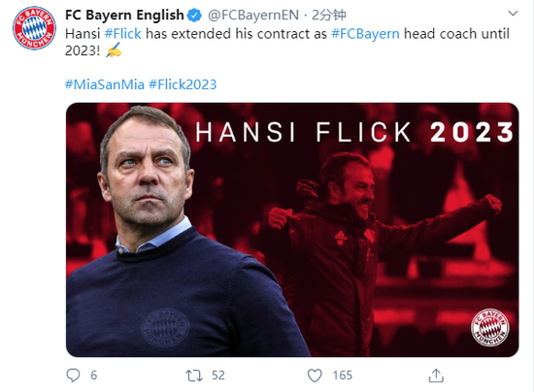Like the tweet with heart icon
The image size is (534, 392).
point(315,376)
